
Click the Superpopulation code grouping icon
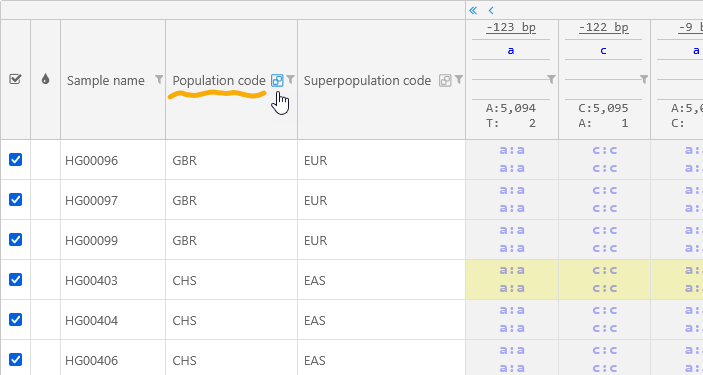[445, 81]
